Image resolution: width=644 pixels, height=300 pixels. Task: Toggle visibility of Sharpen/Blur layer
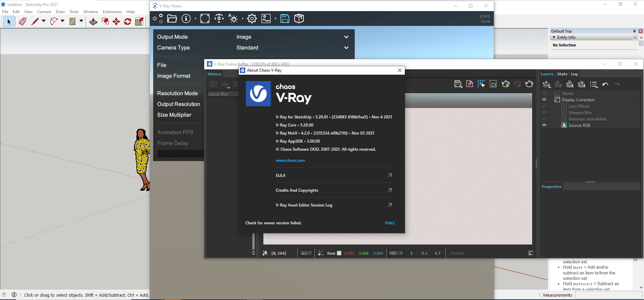[544, 112]
